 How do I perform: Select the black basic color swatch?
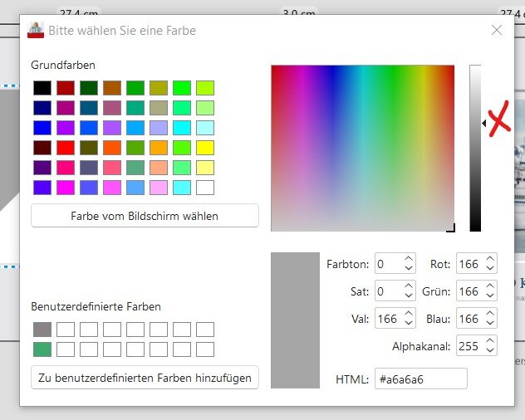(x=42, y=87)
